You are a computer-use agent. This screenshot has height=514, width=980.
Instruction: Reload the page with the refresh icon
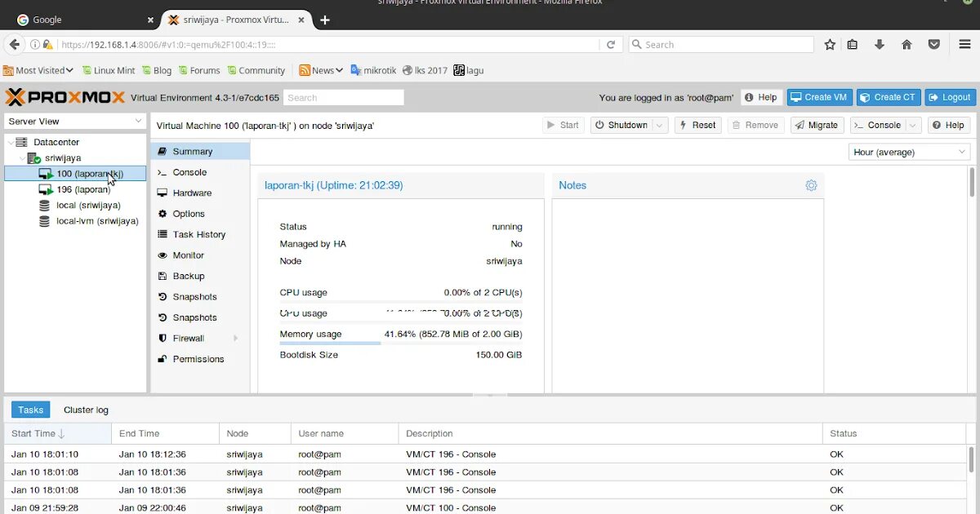(x=610, y=45)
